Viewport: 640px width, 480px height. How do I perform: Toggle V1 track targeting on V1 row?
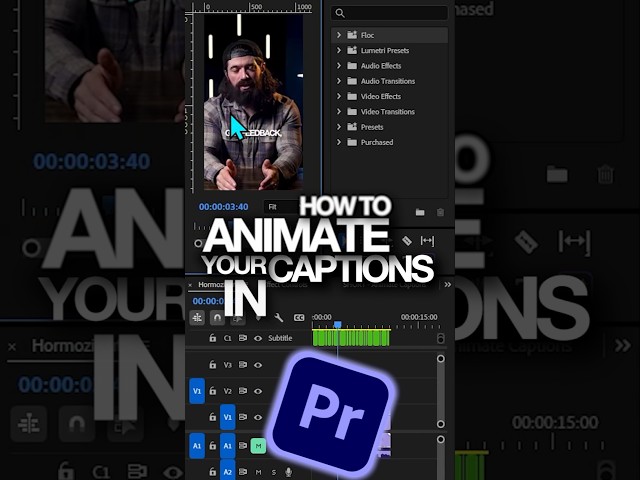[228, 417]
